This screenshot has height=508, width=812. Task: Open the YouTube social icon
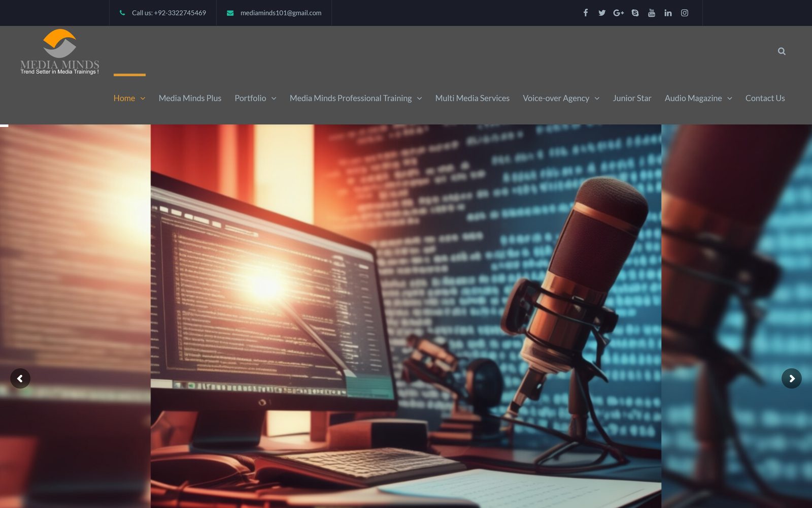(x=652, y=13)
